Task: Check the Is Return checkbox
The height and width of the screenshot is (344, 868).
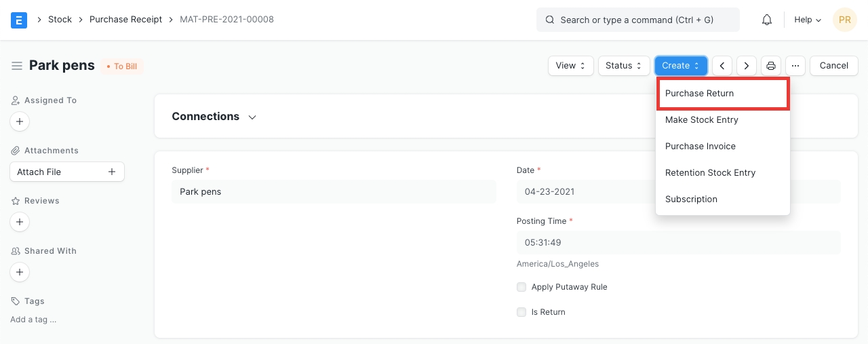Action: (521, 312)
